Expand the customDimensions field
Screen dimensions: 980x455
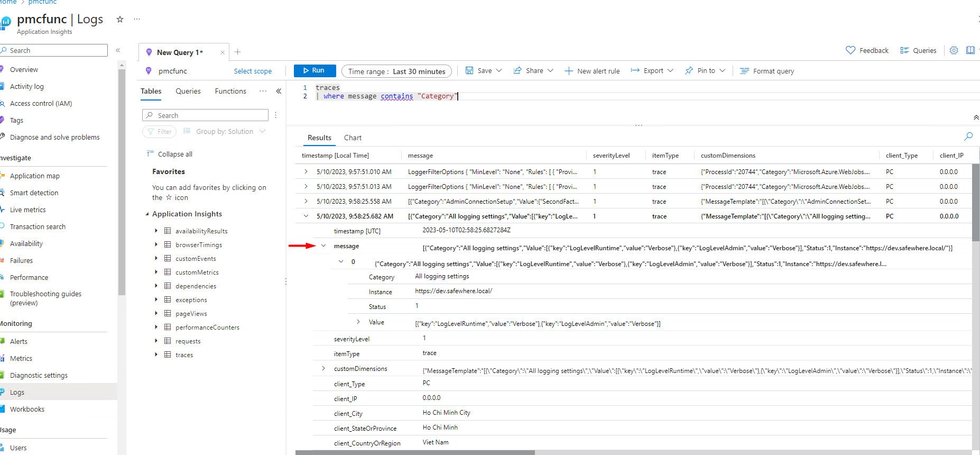[x=323, y=368]
